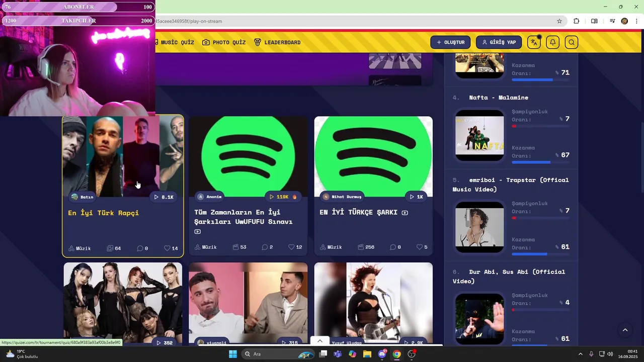644x362 pixels.
Task: Expand the hidden system tray icons chevron
Action: pos(580,354)
